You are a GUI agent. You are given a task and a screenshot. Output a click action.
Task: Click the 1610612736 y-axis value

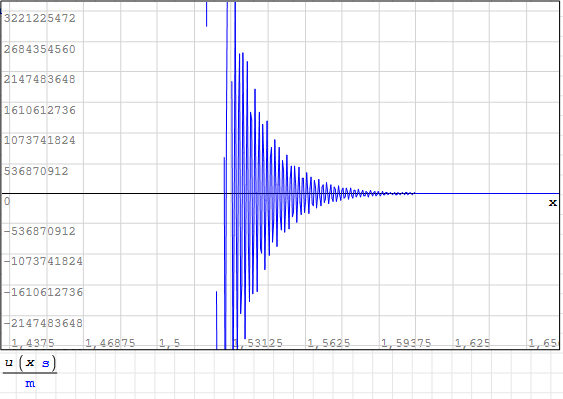[x=39, y=110]
